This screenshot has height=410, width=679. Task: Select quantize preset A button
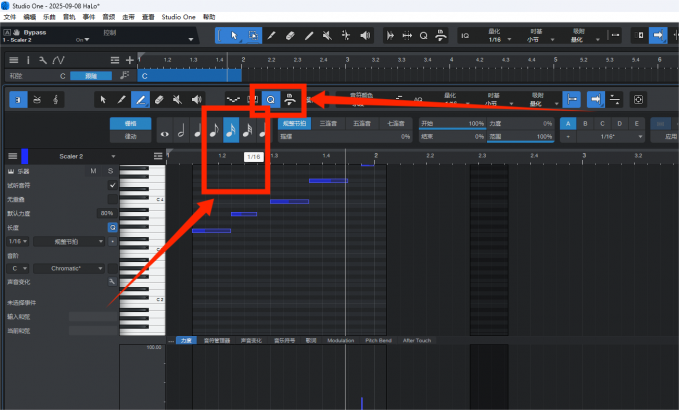click(568, 123)
